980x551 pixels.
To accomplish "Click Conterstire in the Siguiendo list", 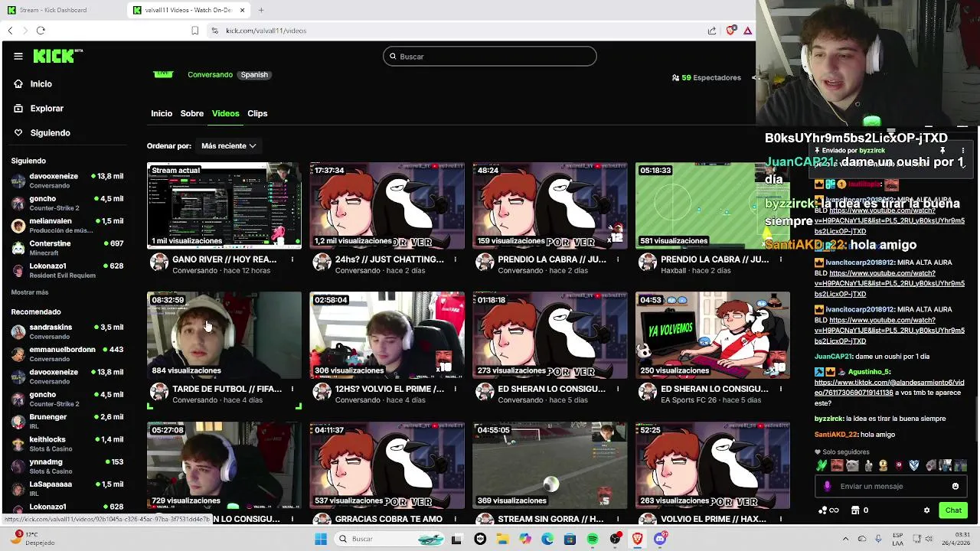I will 67,247.
